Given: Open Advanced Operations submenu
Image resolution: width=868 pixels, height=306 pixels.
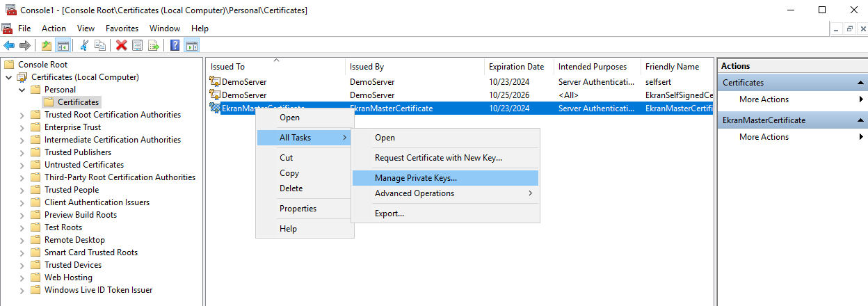Looking at the screenshot, I should pos(414,193).
